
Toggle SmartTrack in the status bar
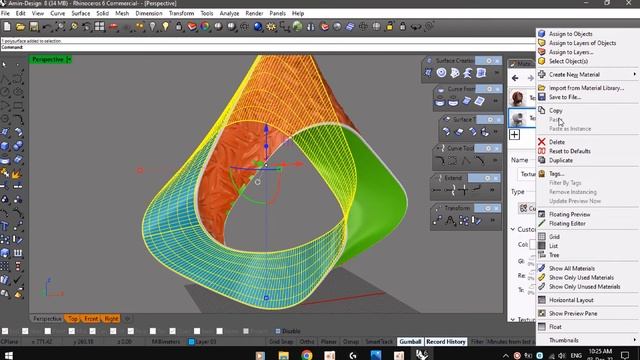pos(379,342)
